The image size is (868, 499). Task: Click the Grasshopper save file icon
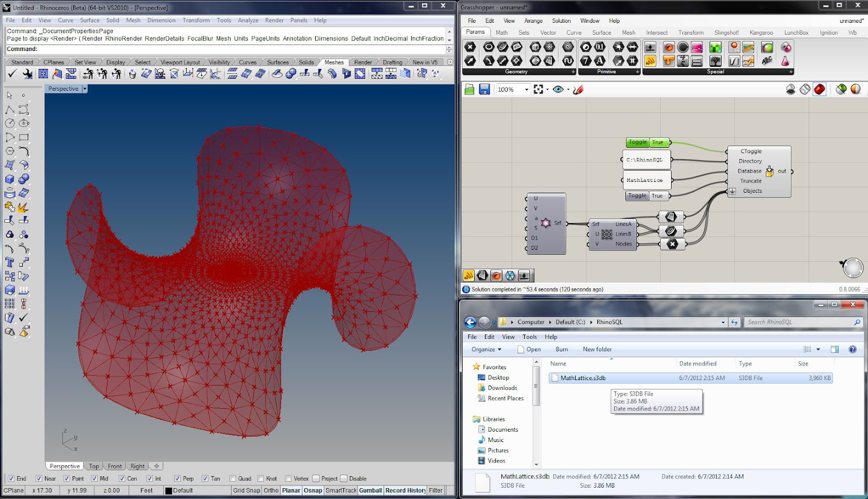tap(484, 90)
